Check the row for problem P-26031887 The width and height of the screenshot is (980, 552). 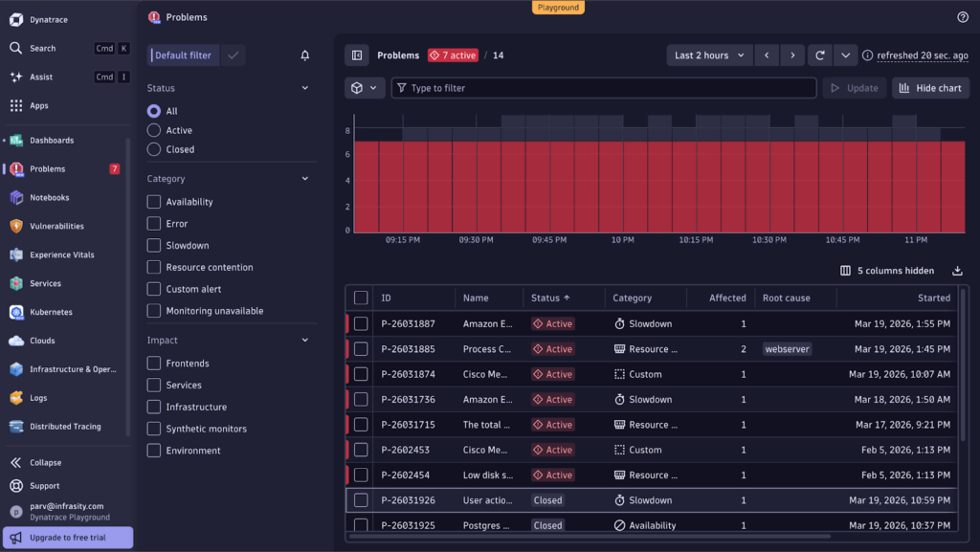pos(361,323)
